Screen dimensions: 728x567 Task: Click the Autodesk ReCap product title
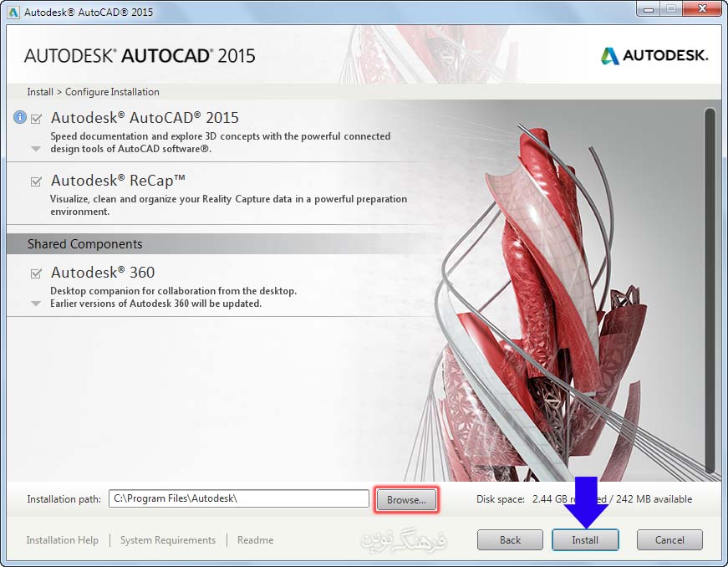click(118, 180)
